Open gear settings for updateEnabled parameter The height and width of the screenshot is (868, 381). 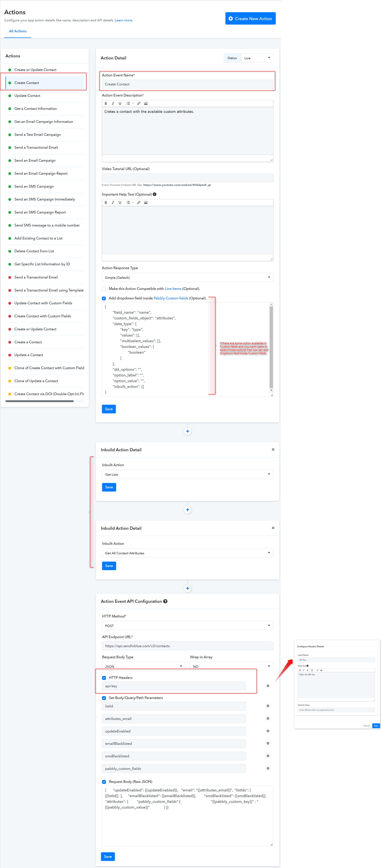pyautogui.click(x=268, y=731)
